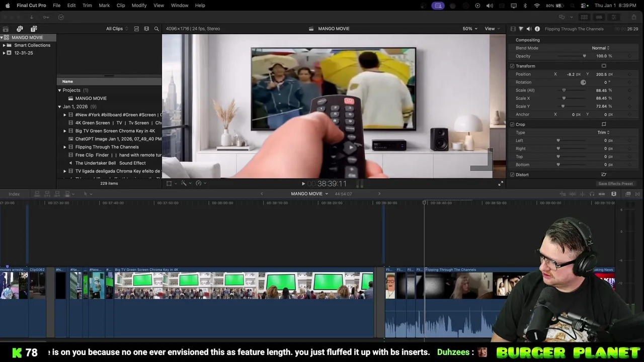
Task: Click the keyword editor key icon
Action: pos(46,17)
